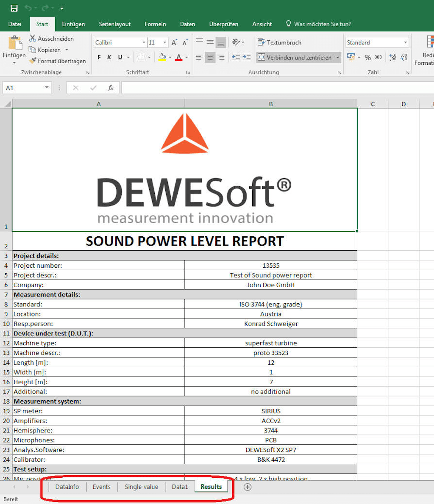The height and width of the screenshot is (504, 434).
Task: Open Zwischenablage dialog launcher
Action: click(x=87, y=73)
